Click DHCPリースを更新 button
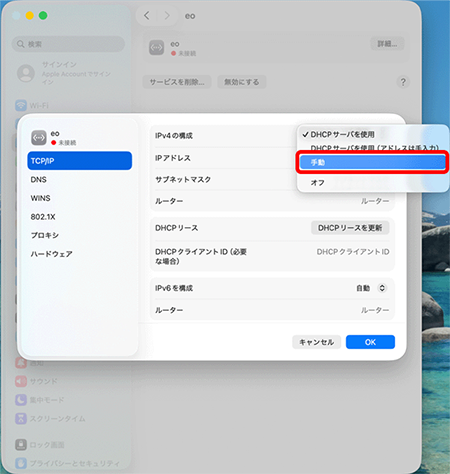The height and width of the screenshot is (474, 450). (350, 228)
